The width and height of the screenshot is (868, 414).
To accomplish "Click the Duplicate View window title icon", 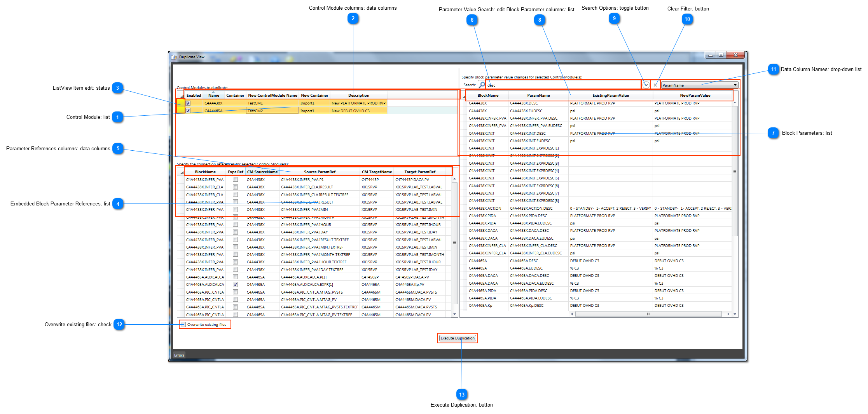I will tap(174, 57).
